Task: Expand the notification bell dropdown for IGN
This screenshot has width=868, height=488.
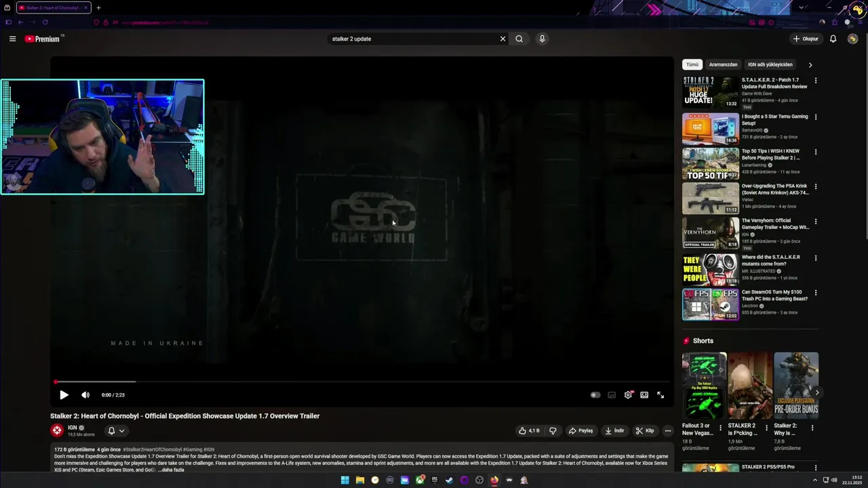Action: point(117,430)
